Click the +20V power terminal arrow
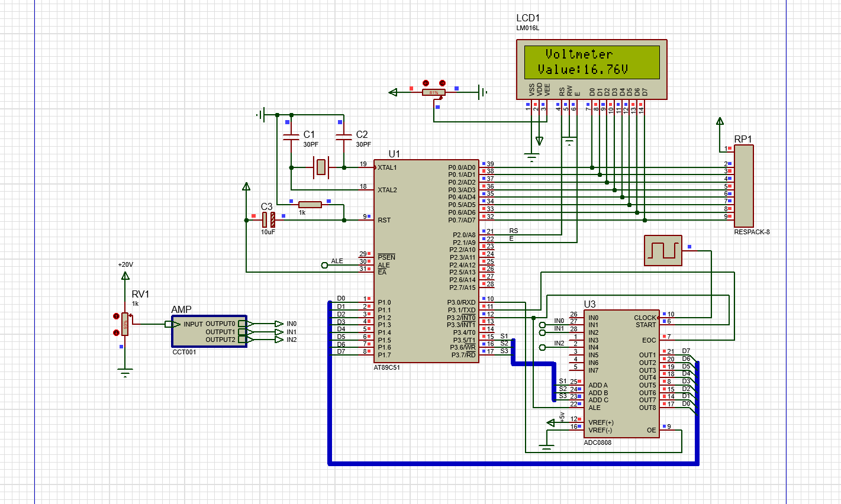Viewport: 841px width, 504px height. coord(125,276)
